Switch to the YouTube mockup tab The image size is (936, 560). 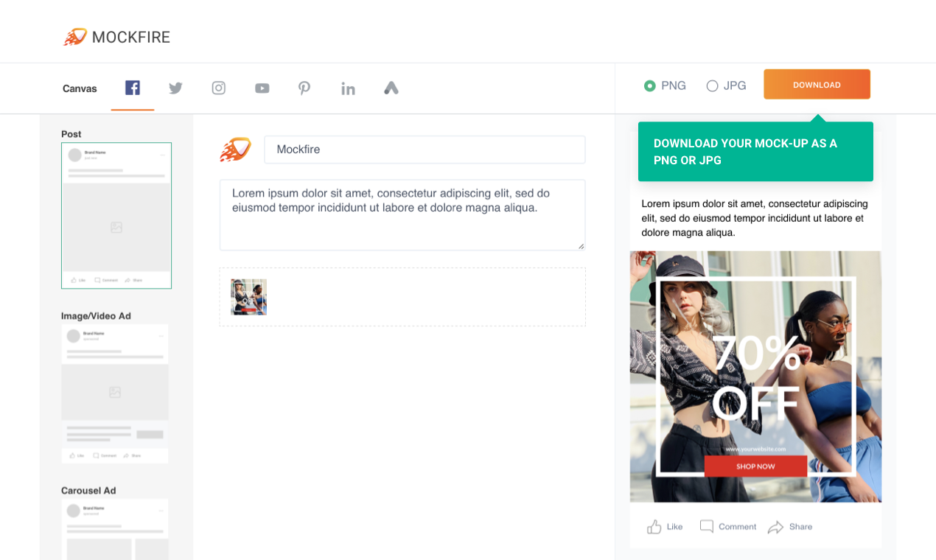(262, 88)
